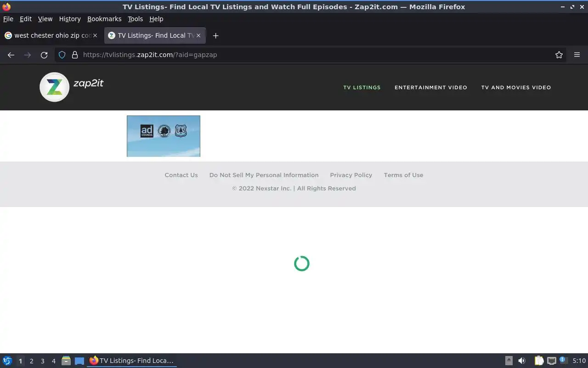588x368 pixels.
Task: Reload the page with the refresh button
Action: pyautogui.click(x=44, y=55)
